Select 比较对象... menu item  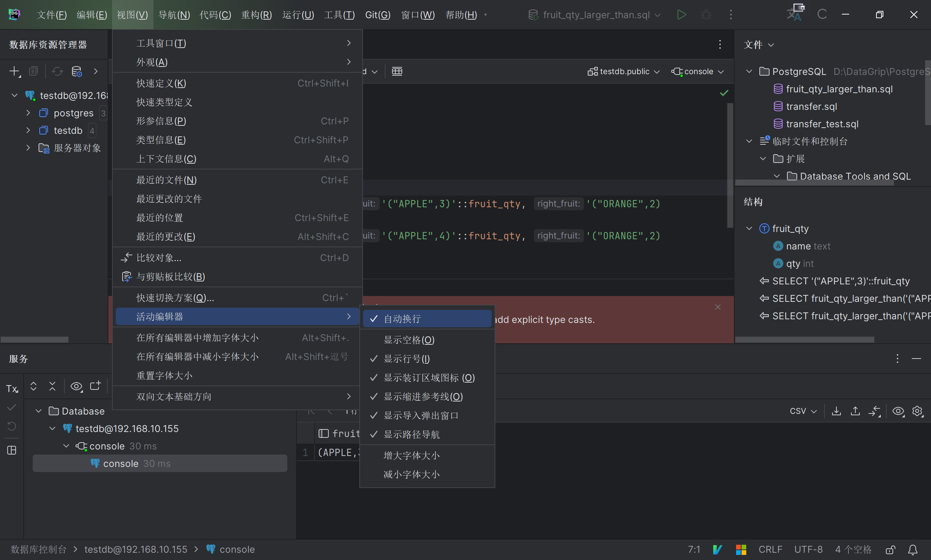(237, 258)
